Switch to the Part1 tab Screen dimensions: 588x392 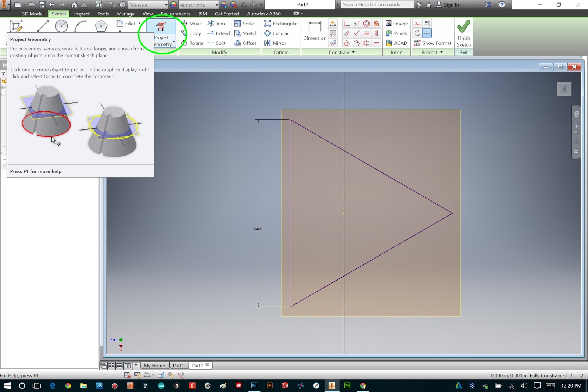click(x=179, y=365)
